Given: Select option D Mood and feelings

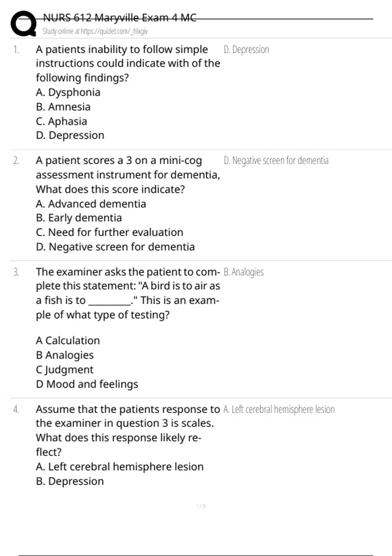Looking at the screenshot, I should pyautogui.click(x=87, y=384).
